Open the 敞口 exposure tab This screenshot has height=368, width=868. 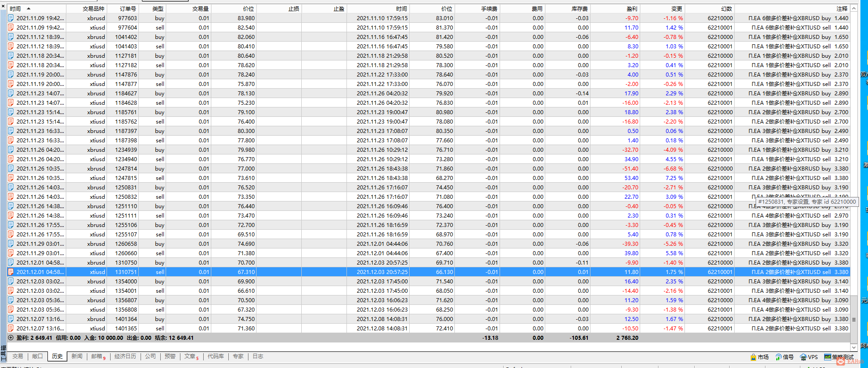(37, 356)
